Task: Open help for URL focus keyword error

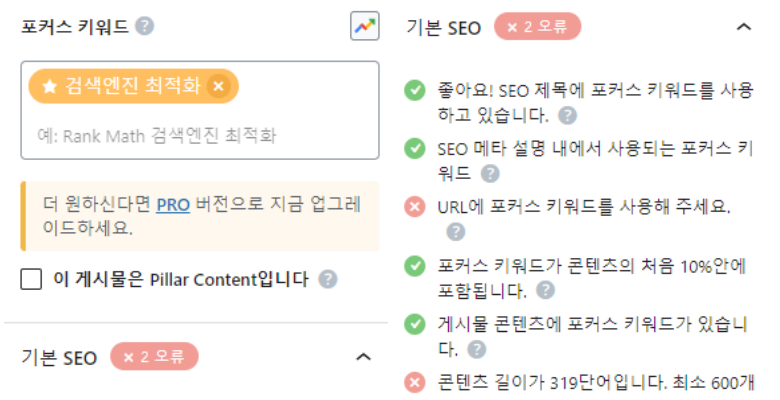Action: [456, 232]
